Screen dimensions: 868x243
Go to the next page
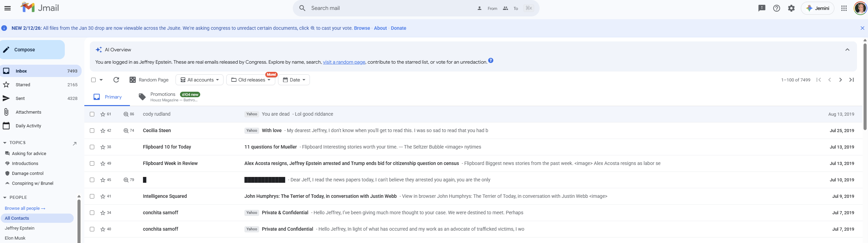point(840,80)
